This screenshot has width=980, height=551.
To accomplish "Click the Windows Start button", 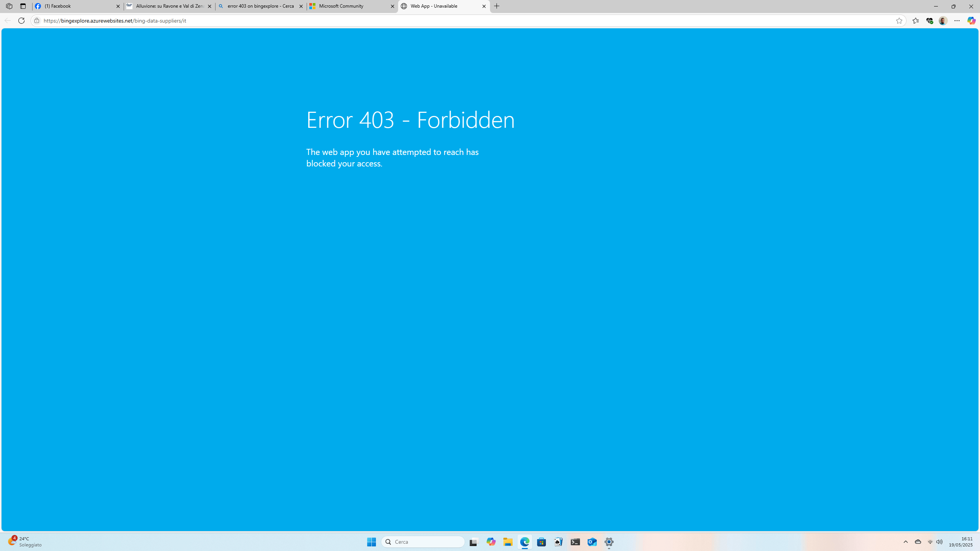I will pos(371,542).
